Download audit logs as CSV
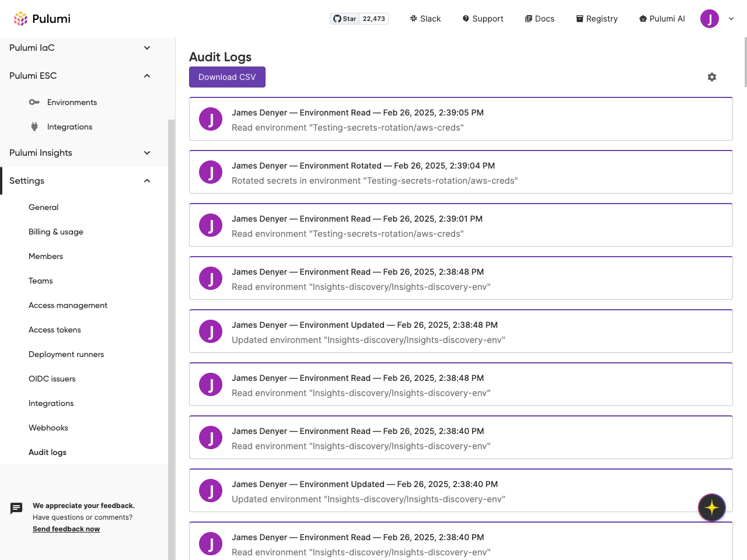Screen dimensions: 747x560 (x=227, y=76)
